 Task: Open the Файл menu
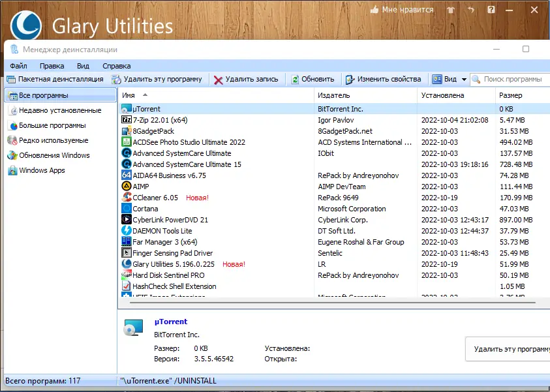click(x=18, y=66)
